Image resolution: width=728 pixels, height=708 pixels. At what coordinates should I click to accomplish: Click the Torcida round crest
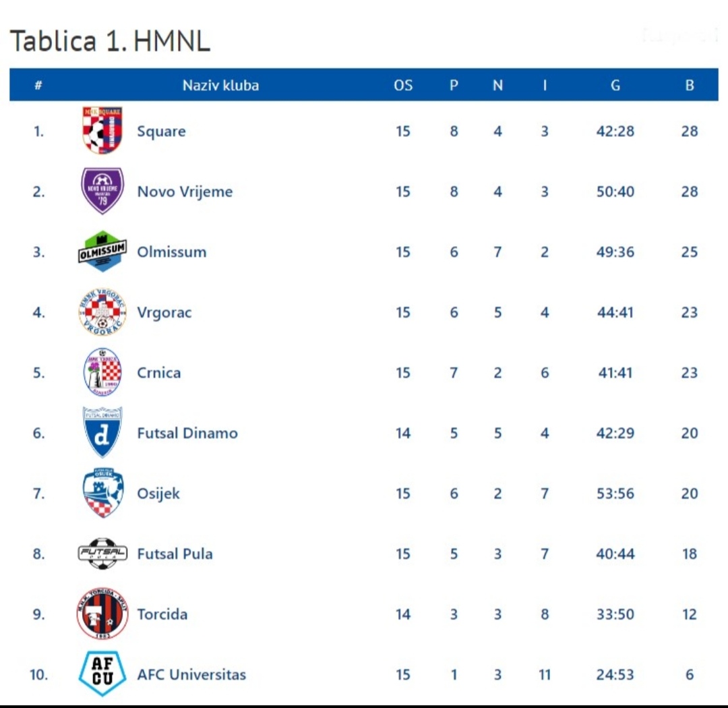click(x=102, y=613)
